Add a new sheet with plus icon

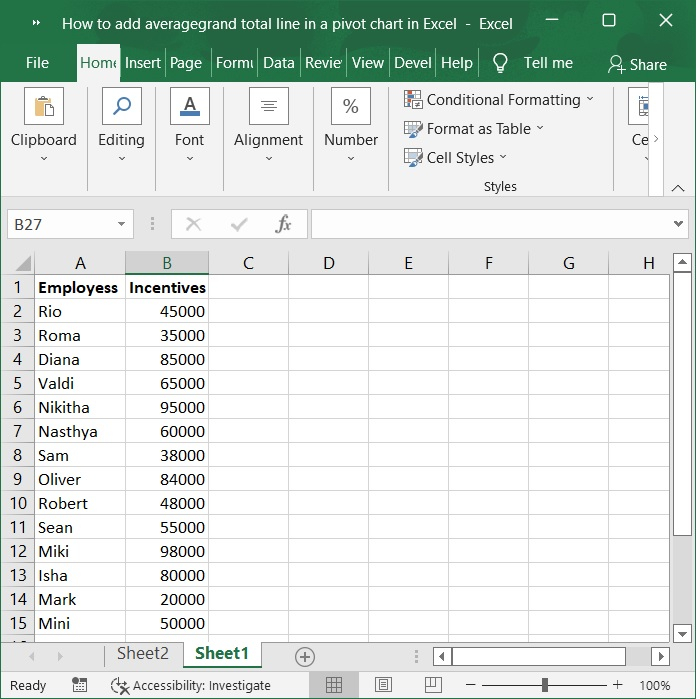click(305, 657)
